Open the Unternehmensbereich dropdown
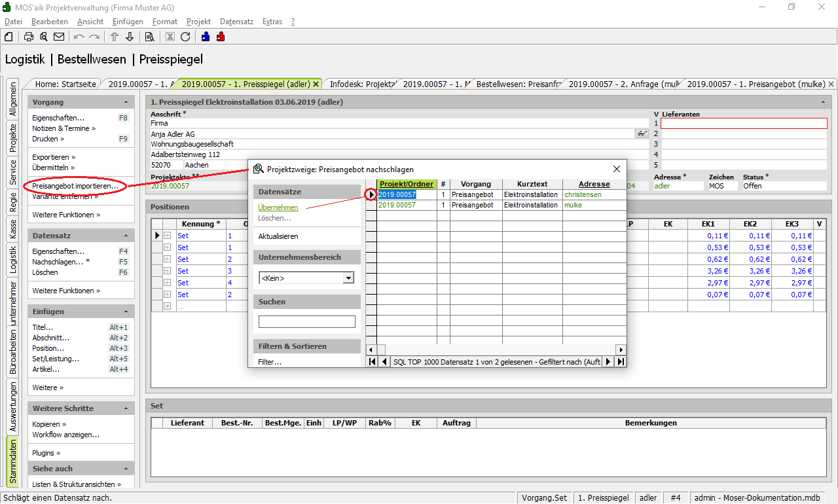838x504 pixels. (x=348, y=278)
